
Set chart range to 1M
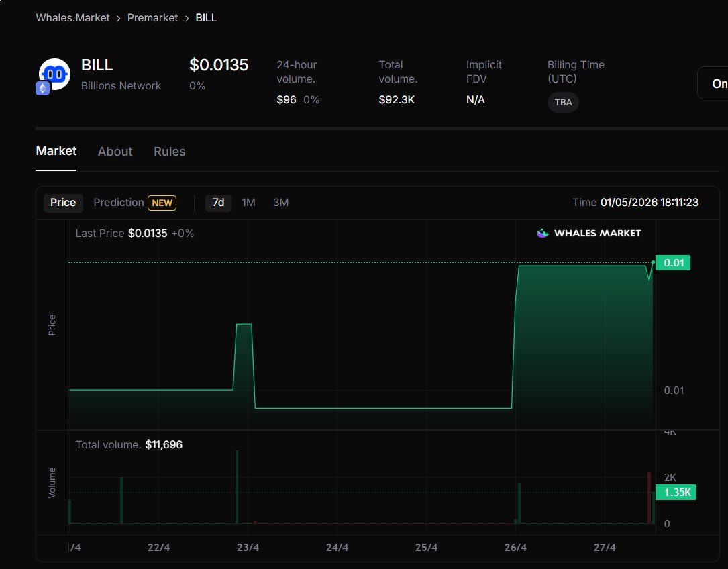(x=248, y=203)
